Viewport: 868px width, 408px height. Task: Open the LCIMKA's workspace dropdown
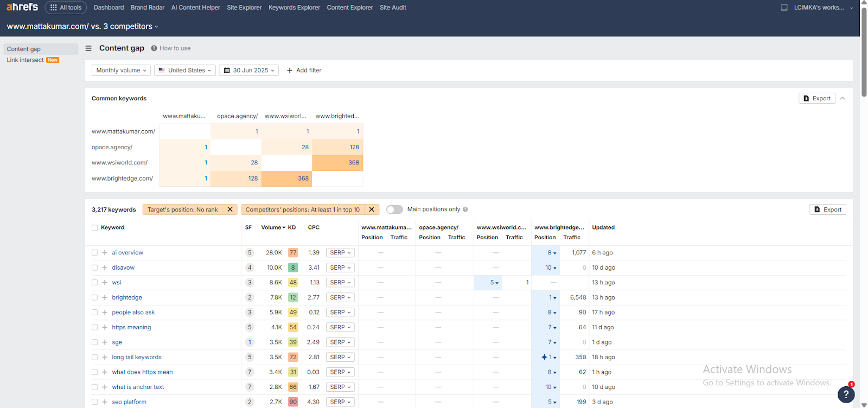[x=824, y=8]
